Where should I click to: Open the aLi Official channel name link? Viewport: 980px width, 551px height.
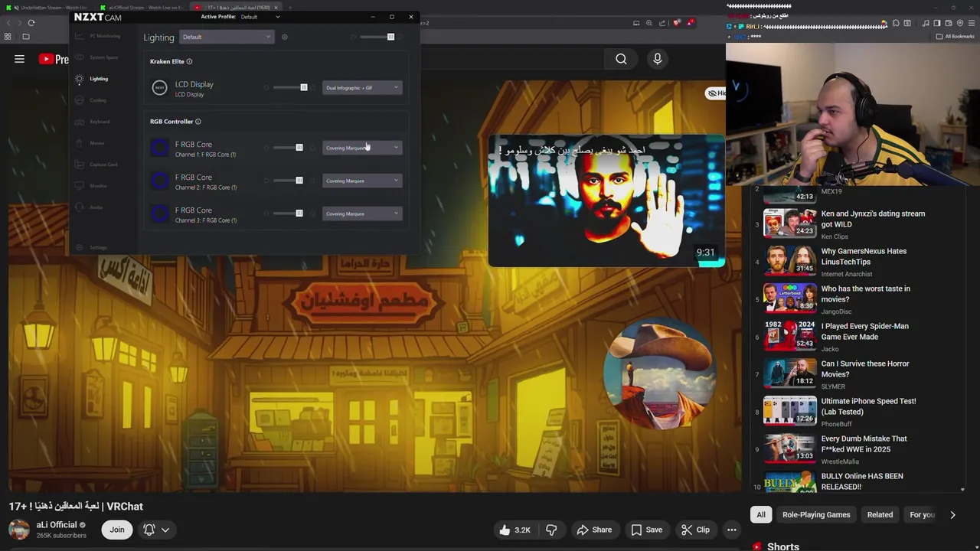coord(57,525)
